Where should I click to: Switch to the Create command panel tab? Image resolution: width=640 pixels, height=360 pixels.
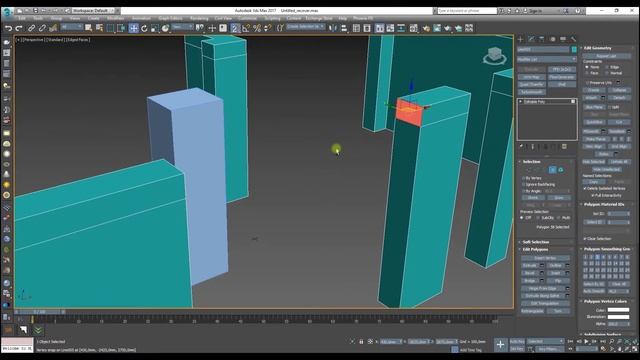click(520, 39)
